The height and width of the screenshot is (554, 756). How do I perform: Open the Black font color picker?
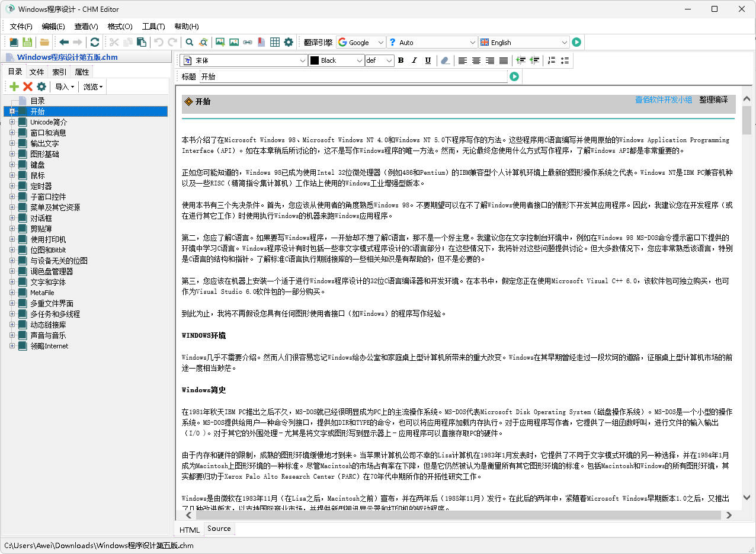tap(337, 60)
